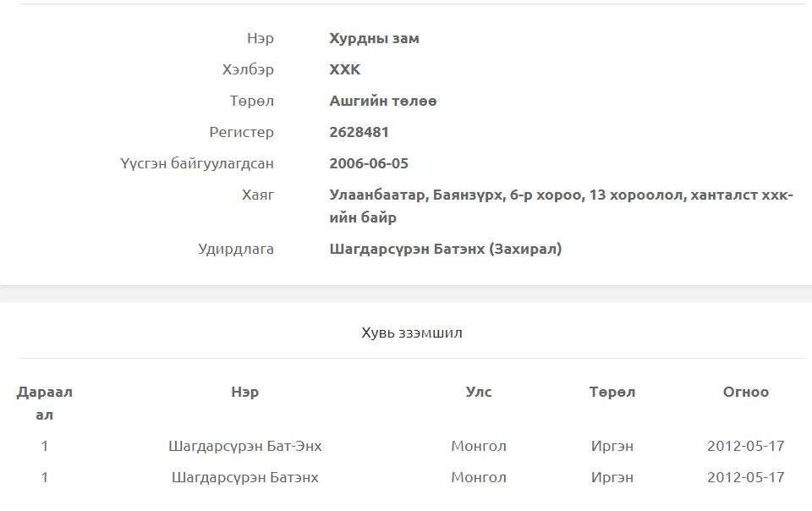
Task: Click the Удирдлага field label
Action: pos(235,249)
